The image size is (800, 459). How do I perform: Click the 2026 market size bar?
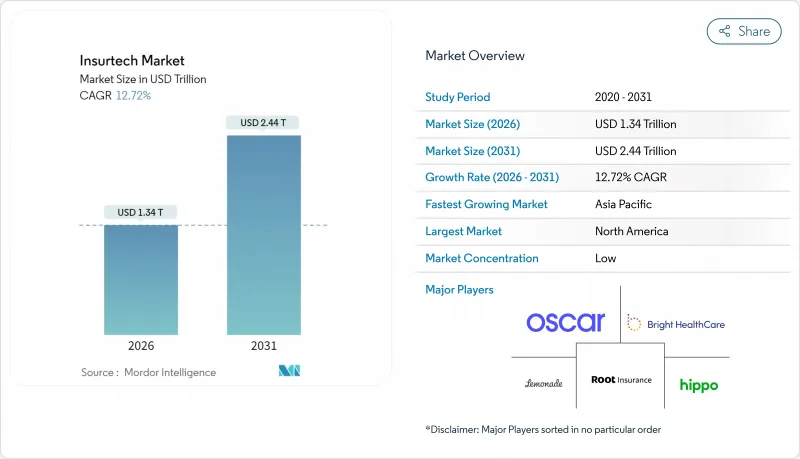pos(141,280)
